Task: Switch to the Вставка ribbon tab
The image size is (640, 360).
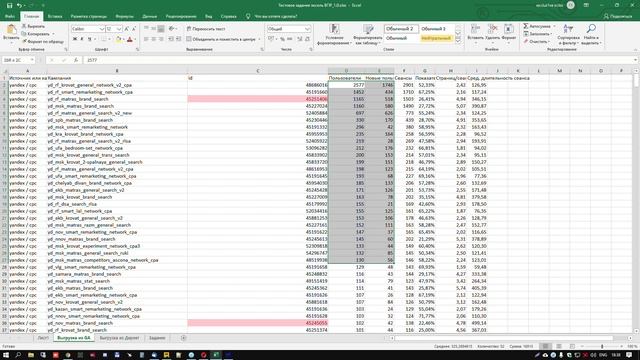Action: pyautogui.click(x=55, y=16)
